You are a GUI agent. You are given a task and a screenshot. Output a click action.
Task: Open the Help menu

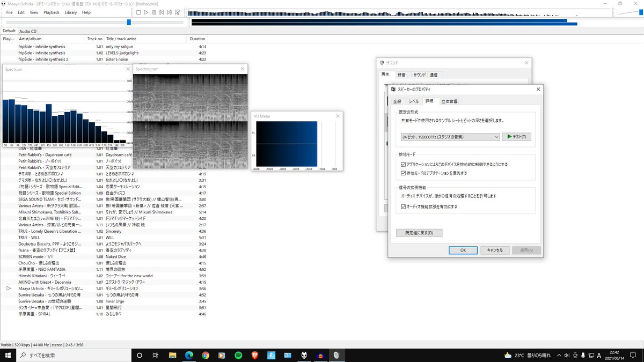click(x=86, y=12)
